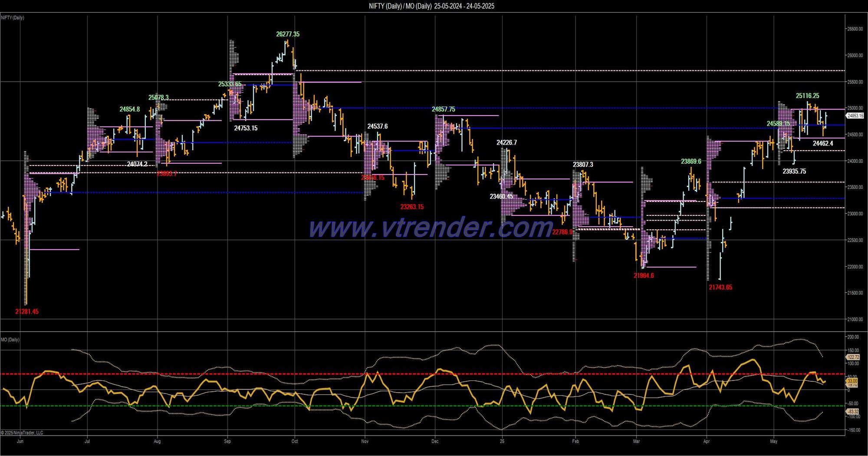This screenshot has width=868, height=456.
Task: Click the 150.00 MO axis label
Action: click(853, 350)
